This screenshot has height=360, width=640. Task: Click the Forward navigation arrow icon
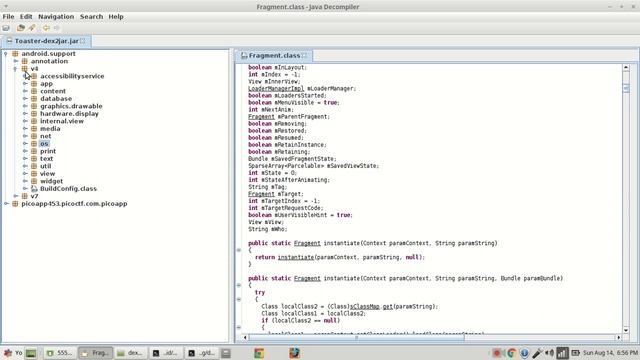pos(57,28)
